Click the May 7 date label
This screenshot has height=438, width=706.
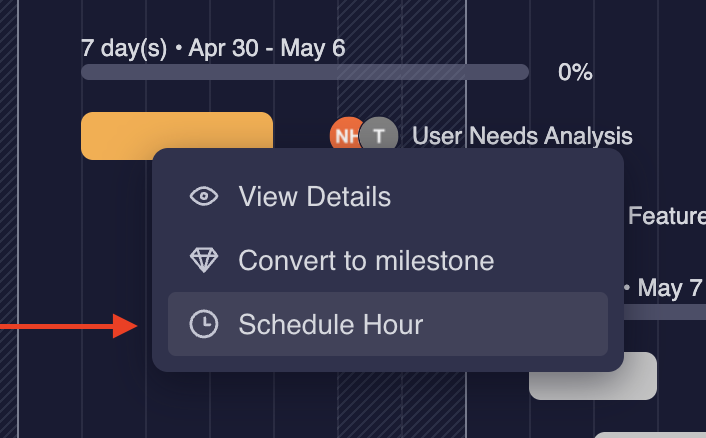point(669,289)
